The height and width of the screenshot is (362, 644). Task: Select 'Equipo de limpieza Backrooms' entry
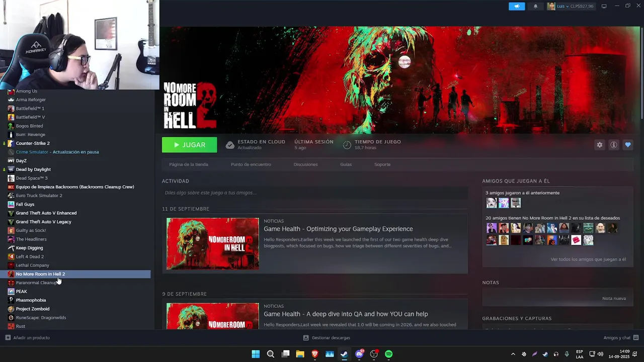tap(75, 187)
